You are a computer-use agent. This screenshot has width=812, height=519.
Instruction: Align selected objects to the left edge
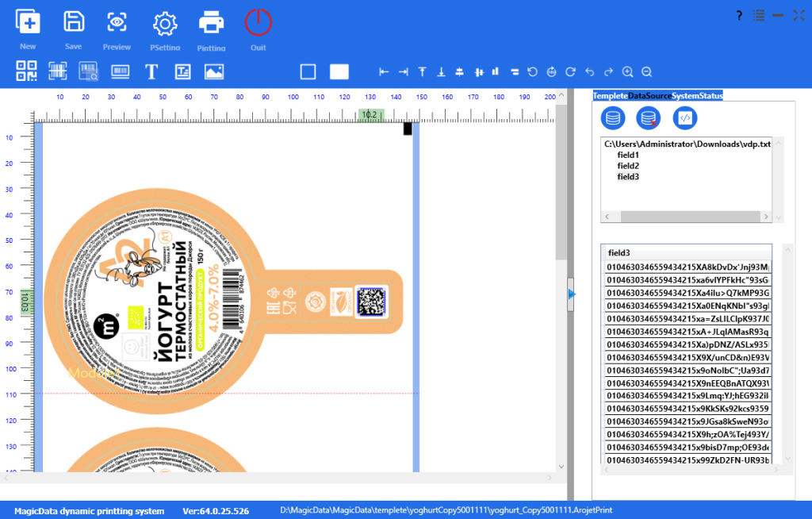[384, 72]
